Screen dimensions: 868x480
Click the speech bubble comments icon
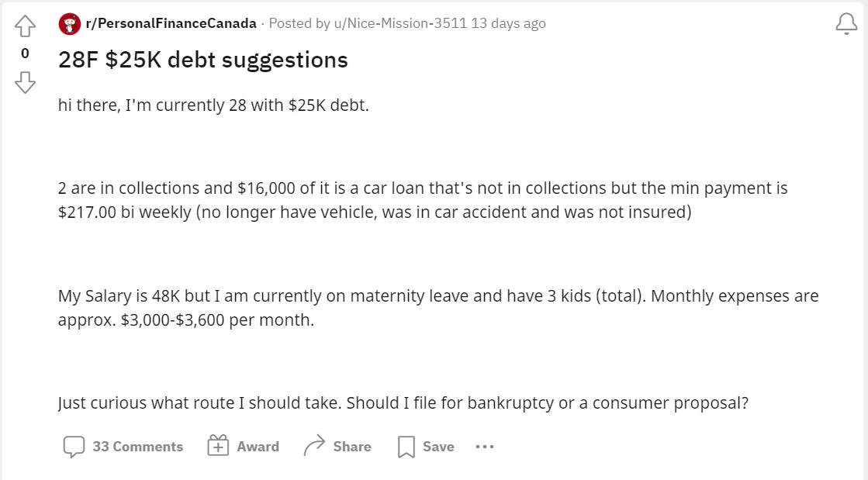[74, 447]
